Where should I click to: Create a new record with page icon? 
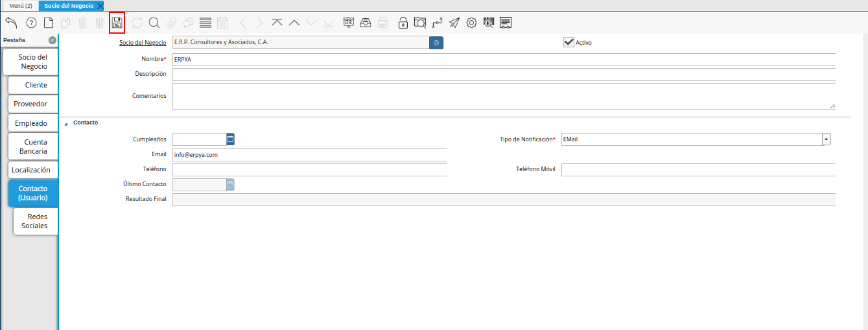click(x=49, y=23)
